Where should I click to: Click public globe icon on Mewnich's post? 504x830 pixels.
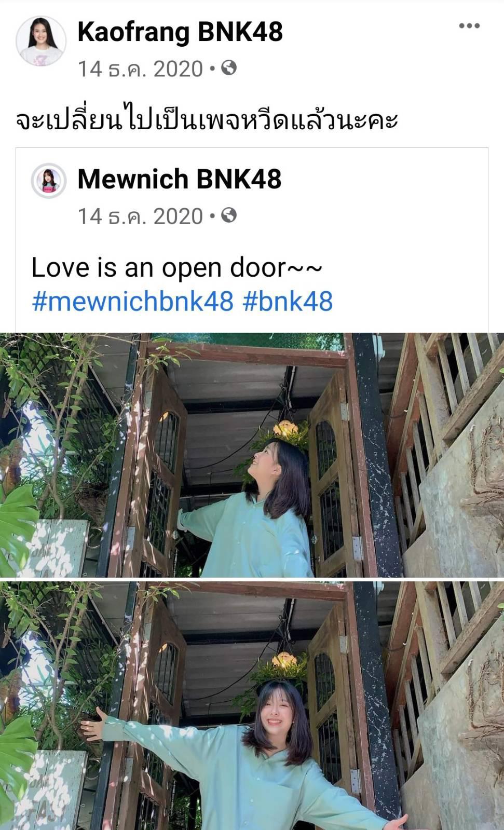pyautogui.click(x=229, y=215)
